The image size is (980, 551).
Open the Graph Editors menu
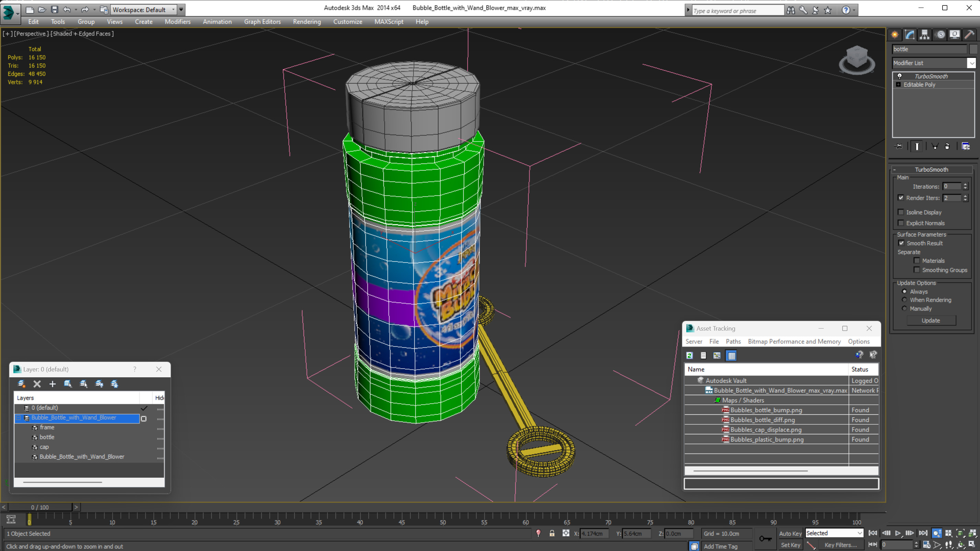coord(262,22)
